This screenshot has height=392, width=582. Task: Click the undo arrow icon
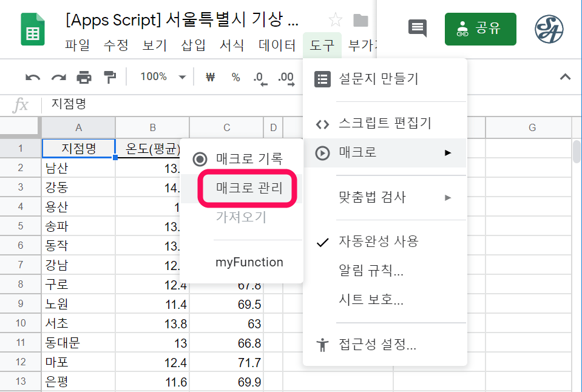33,77
